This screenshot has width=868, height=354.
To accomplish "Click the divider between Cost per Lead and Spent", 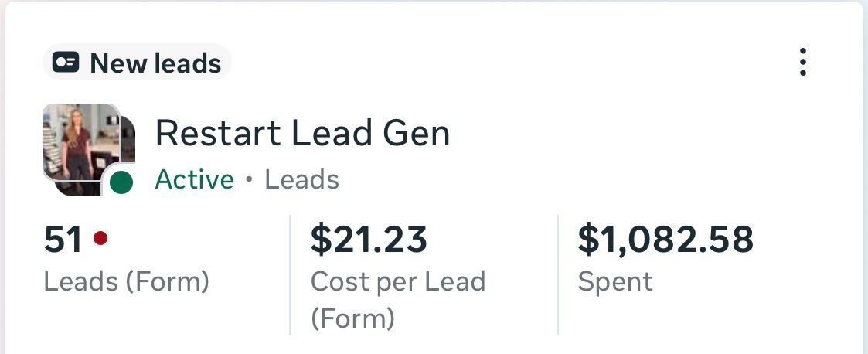I will 557,274.
